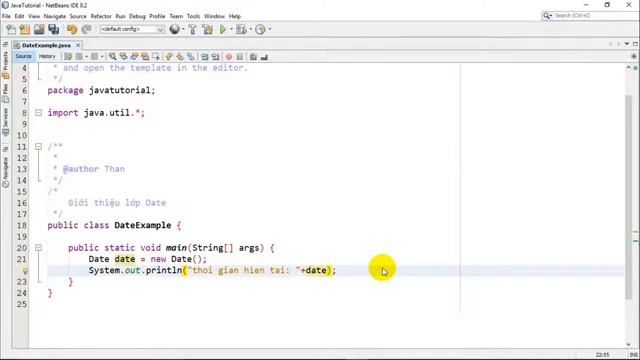640x360 pixels.
Task: Collapse the Javadoc fold on line 11
Action: point(38,146)
